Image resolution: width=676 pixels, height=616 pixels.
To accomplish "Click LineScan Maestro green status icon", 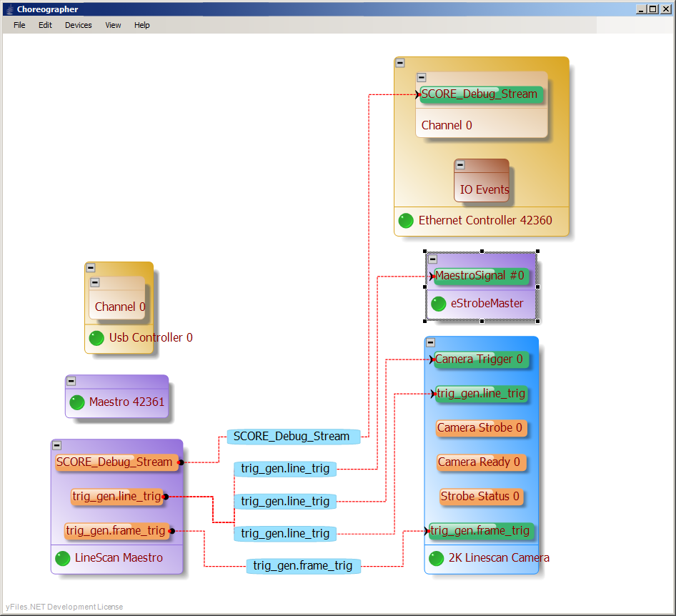I will pos(63,558).
